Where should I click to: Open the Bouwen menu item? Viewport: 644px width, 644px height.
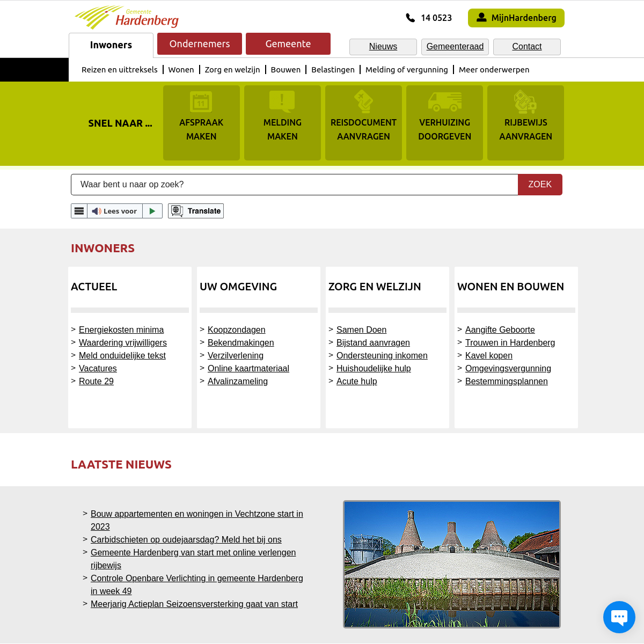pos(286,70)
